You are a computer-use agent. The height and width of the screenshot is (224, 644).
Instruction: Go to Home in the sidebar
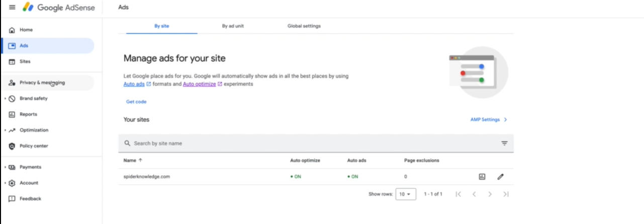[47, 30]
